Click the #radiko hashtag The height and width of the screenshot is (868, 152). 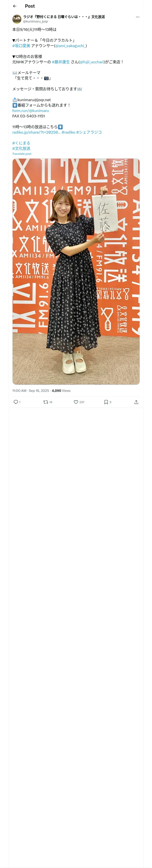click(68, 132)
